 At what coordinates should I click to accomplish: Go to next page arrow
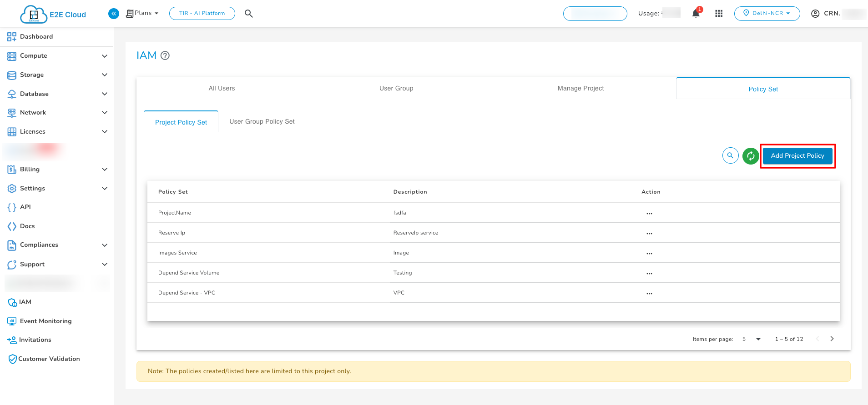pos(832,339)
